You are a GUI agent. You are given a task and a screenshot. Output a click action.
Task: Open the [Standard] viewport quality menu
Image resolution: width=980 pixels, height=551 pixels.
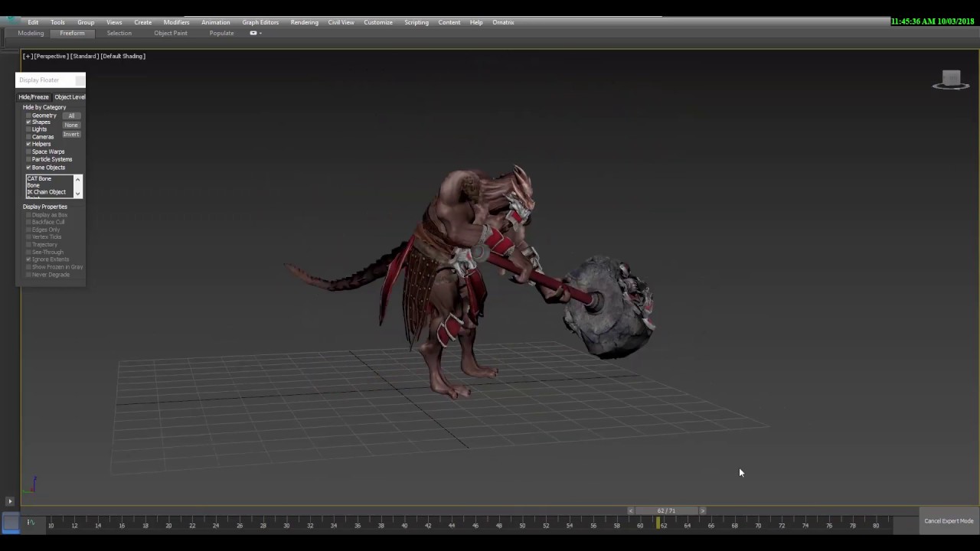click(85, 56)
